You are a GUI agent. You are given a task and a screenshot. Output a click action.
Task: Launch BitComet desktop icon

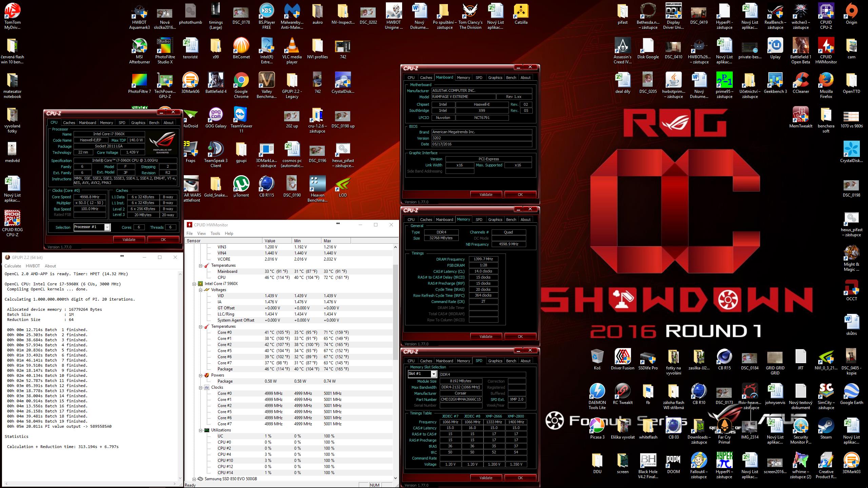point(241,48)
